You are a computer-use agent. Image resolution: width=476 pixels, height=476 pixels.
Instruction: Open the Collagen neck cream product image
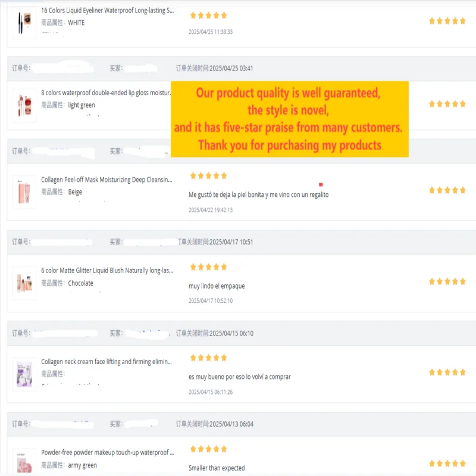coord(24,374)
